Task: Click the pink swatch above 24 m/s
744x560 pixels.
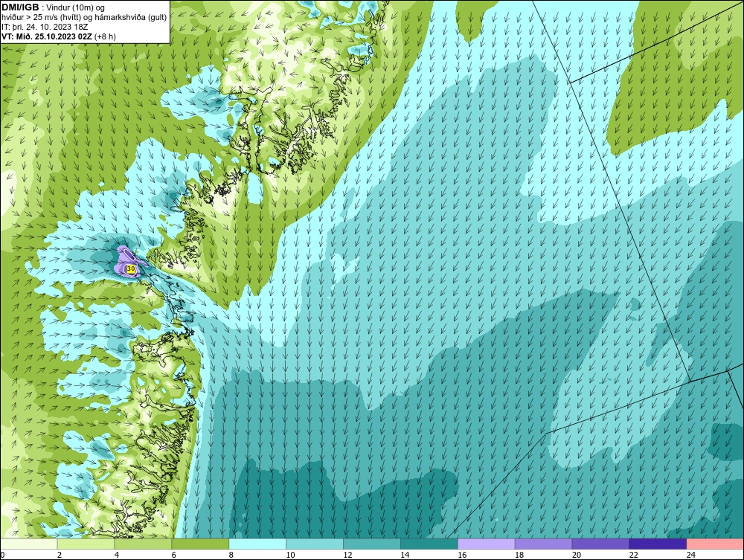Action: pyautogui.click(x=715, y=544)
